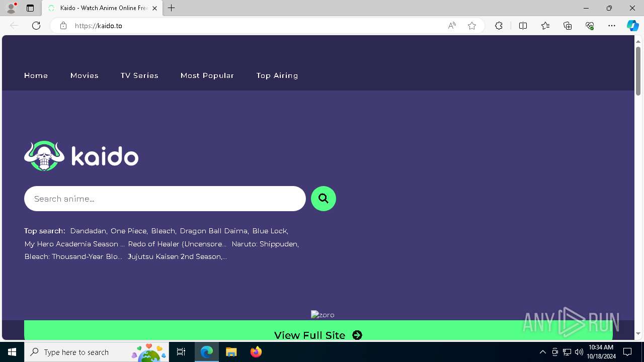This screenshot has height=362, width=644.
Task: Open Bleach: Thousand-Year Blood link
Action: [x=73, y=256]
